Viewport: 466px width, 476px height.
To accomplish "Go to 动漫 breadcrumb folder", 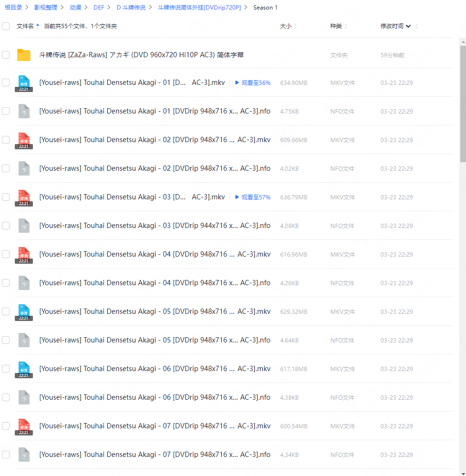I will point(75,7).
